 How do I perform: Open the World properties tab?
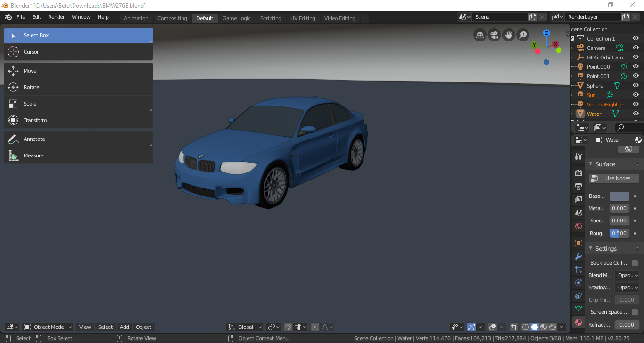click(x=578, y=226)
